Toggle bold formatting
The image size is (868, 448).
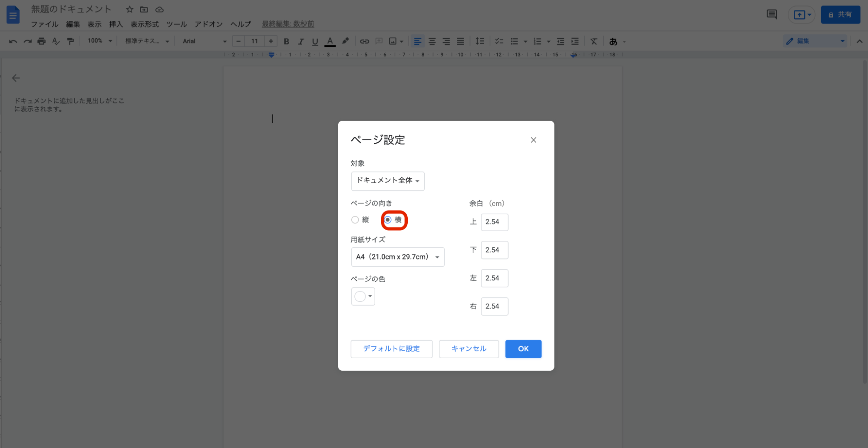286,41
